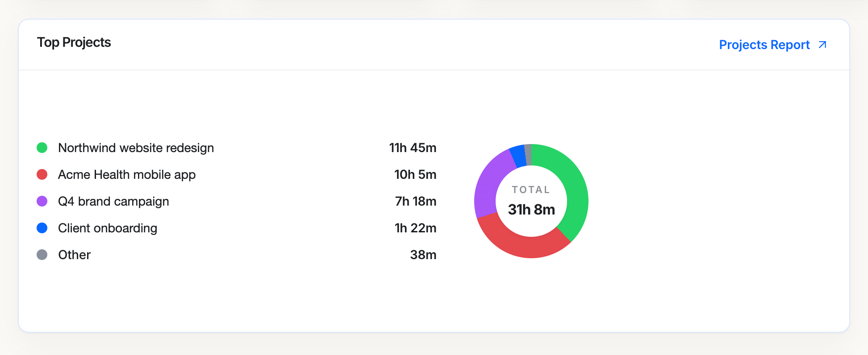Click the gray segment of the donut chart

(528, 155)
